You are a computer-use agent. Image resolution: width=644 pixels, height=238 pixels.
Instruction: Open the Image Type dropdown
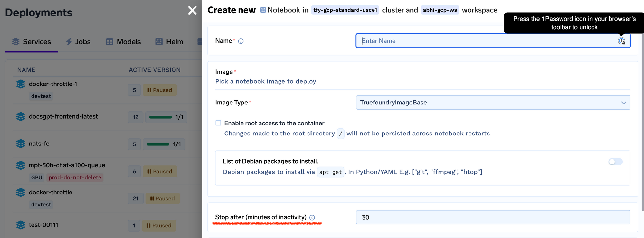click(x=493, y=103)
